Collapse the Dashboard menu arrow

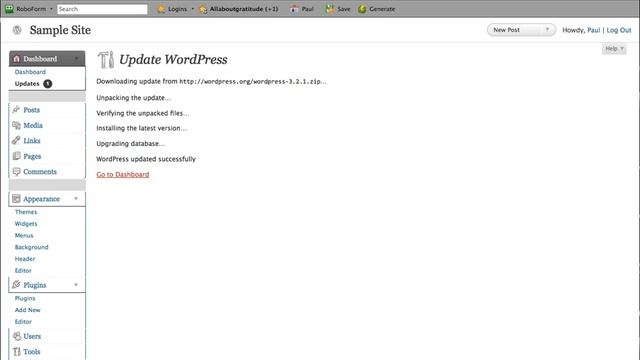coord(76,59)
